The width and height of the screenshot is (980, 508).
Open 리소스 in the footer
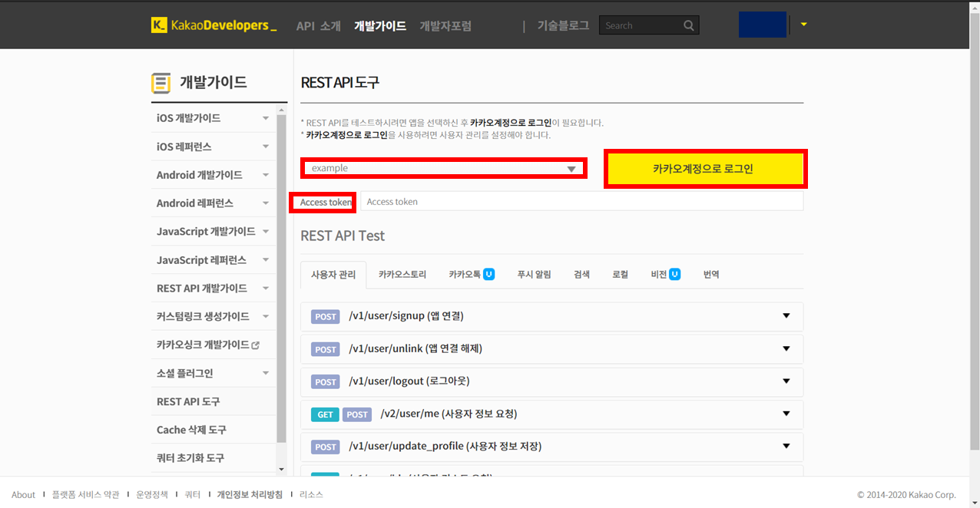[311, 495]
